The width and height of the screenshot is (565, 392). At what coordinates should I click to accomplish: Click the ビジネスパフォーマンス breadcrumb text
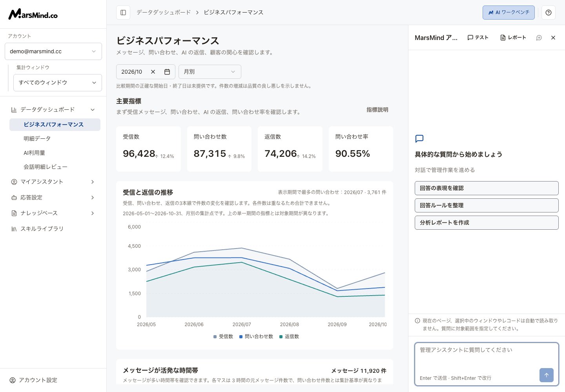click(233, 13)
